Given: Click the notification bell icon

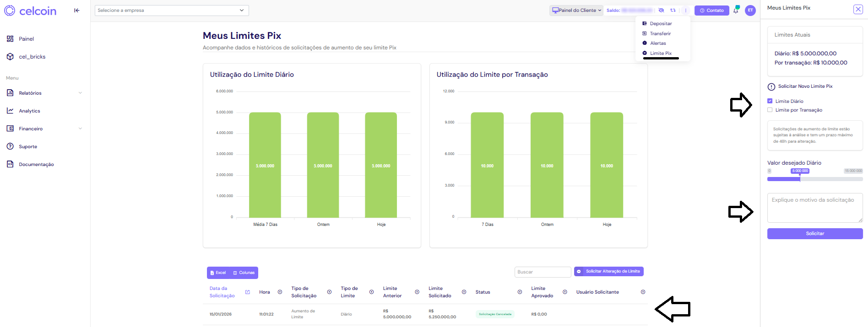Looking at the screenshot, I should coord(736,11).
